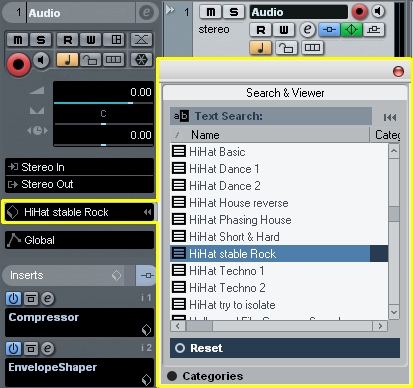Open the Stereo Out output routing dropdown
413x388 pixels.
tap(79, 184)
